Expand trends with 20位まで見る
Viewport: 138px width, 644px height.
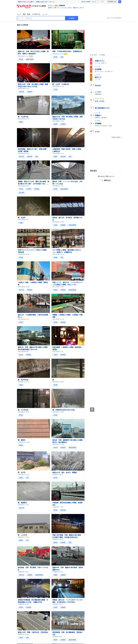117,137
